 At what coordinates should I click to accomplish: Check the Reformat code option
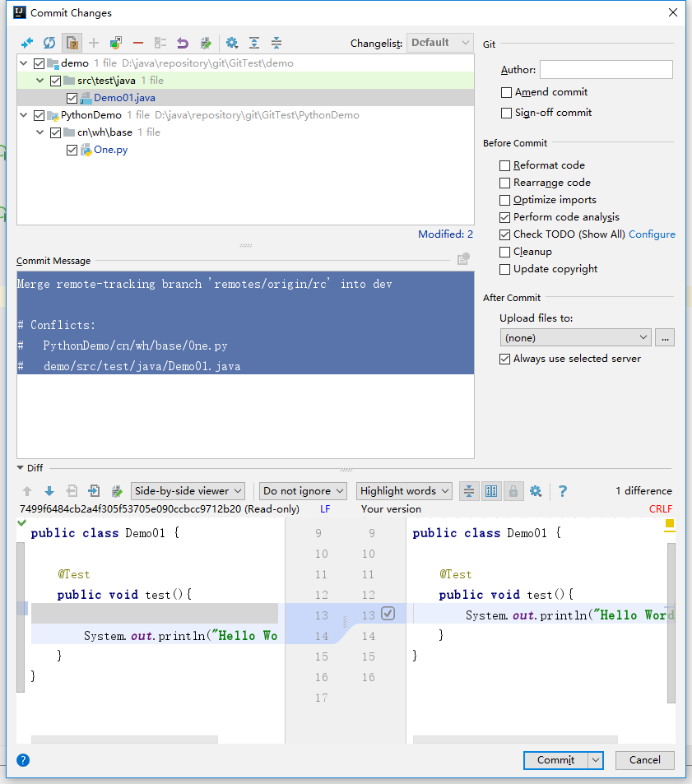coord(505,165)
